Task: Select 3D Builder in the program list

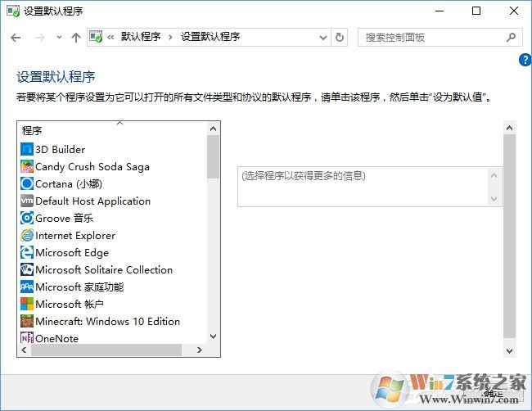Action: [x=60, y=149]
